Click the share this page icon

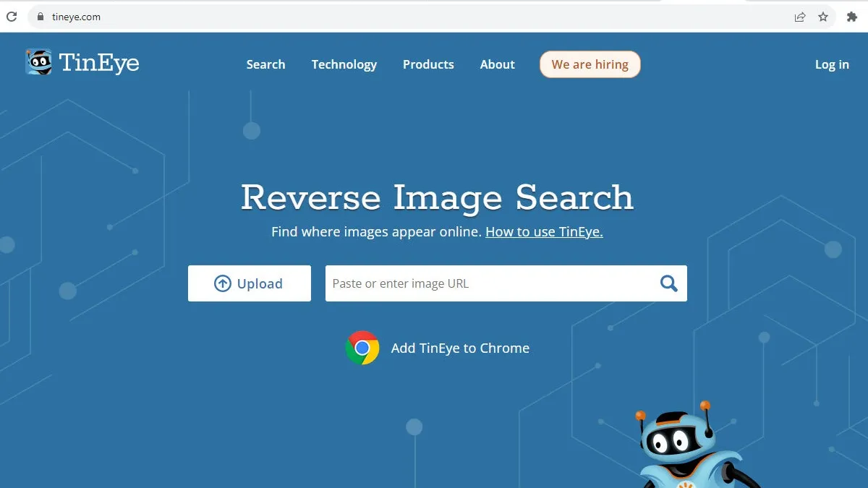[x=800, y=17]
